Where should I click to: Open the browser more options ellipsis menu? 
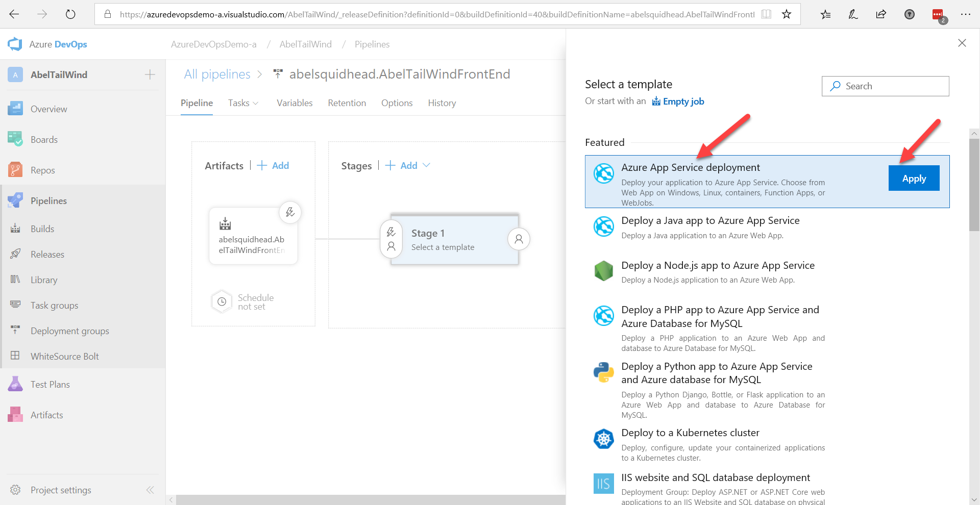966,14
